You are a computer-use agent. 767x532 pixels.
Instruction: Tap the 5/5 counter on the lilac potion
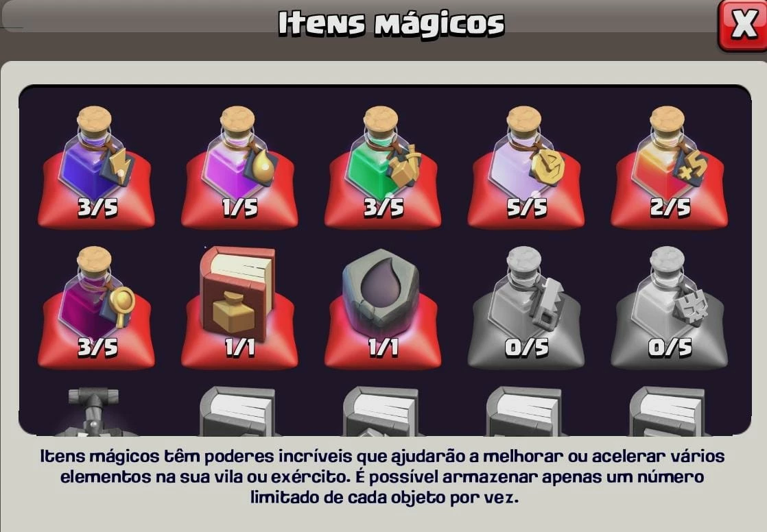pos(526,208)
